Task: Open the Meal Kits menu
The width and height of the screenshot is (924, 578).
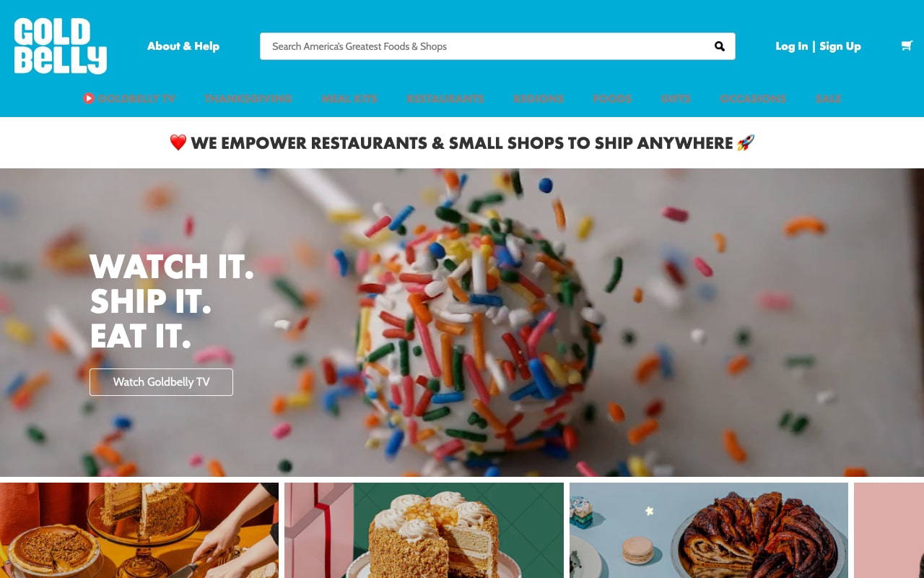Action: [349, 98]
